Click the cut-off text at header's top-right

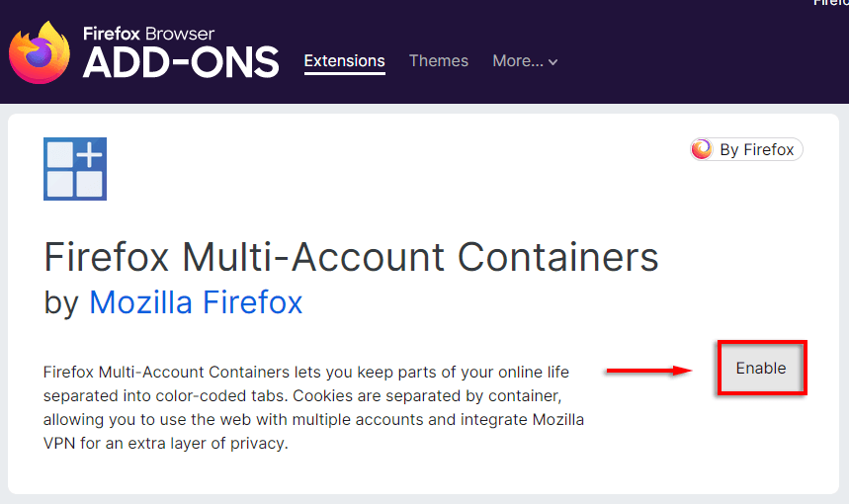coord(830,4)
